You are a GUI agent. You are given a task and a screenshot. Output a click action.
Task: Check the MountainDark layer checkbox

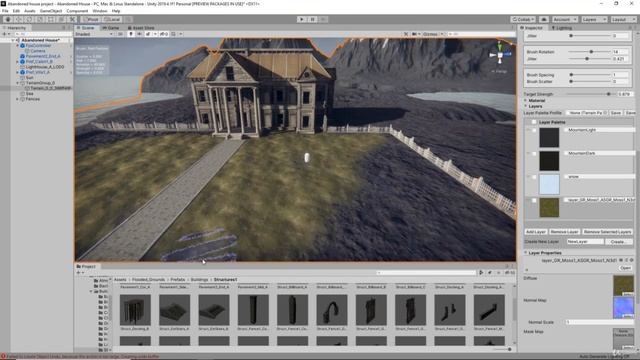point(534,154)
